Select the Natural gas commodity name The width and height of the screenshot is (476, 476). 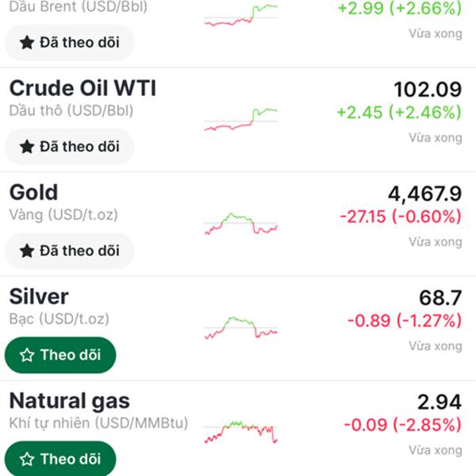coord(69,401)
